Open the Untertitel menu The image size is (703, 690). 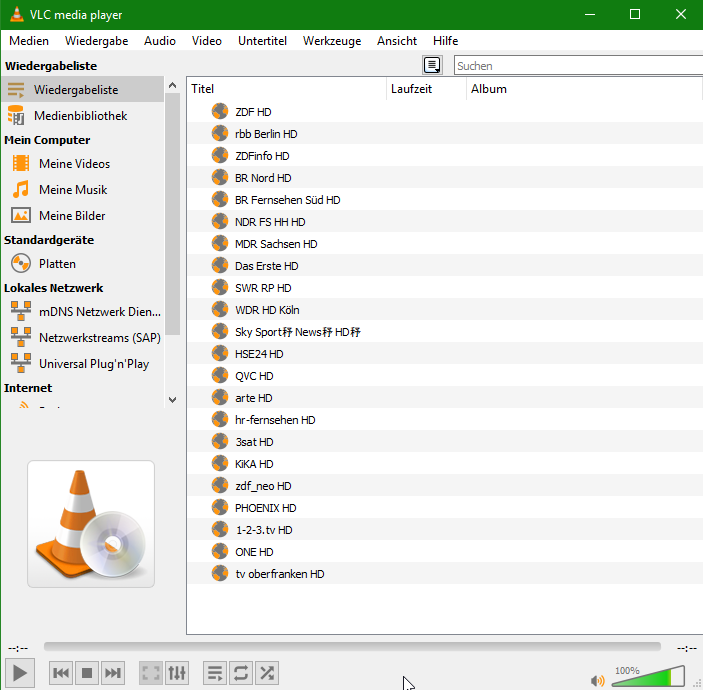tap(262, 41)
